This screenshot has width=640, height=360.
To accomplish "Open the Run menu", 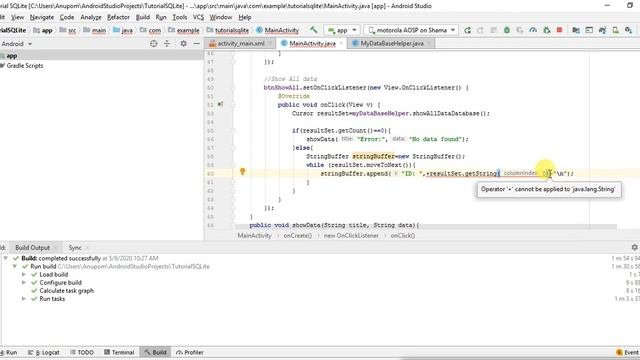I will [x=161, y=17].
